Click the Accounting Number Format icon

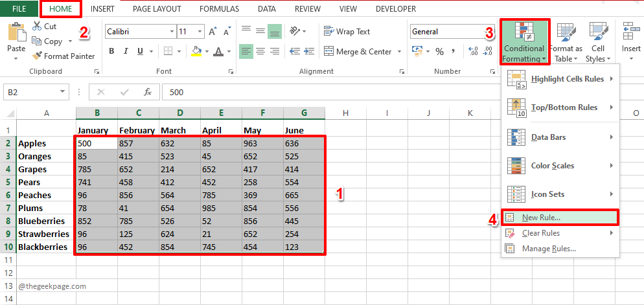point(417,51)
